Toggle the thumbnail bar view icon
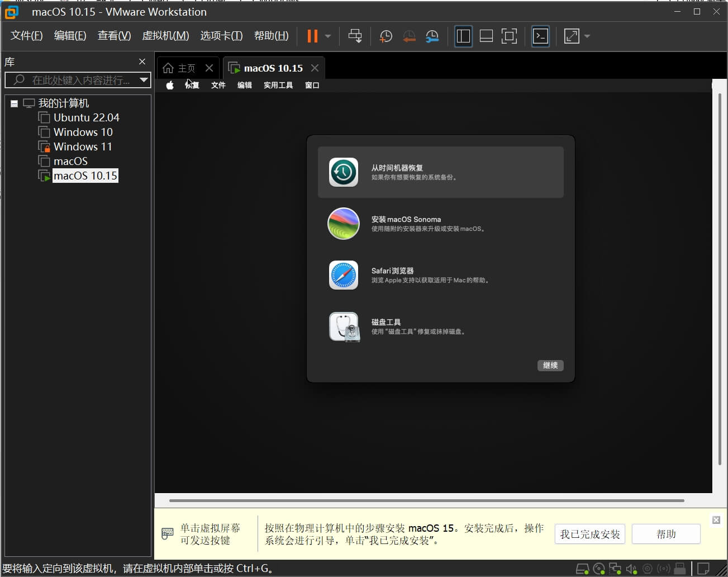 click(x=486, y=36)
